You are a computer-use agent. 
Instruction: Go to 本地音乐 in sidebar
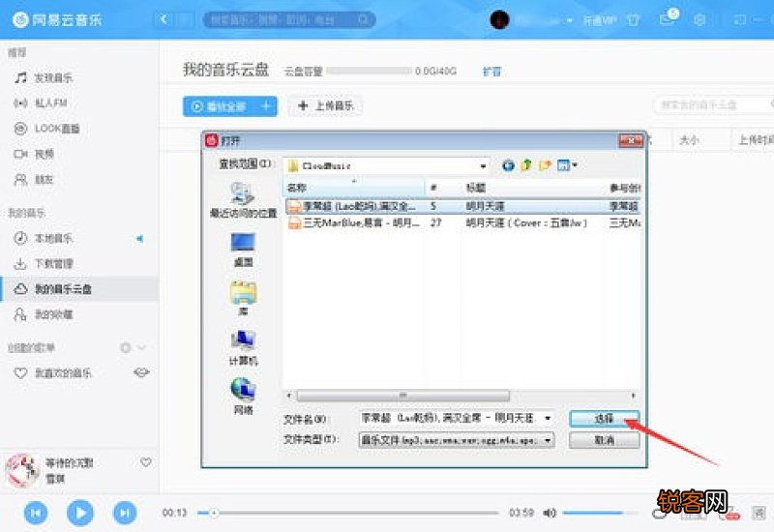pyautogui.click(x=44, y=238)
